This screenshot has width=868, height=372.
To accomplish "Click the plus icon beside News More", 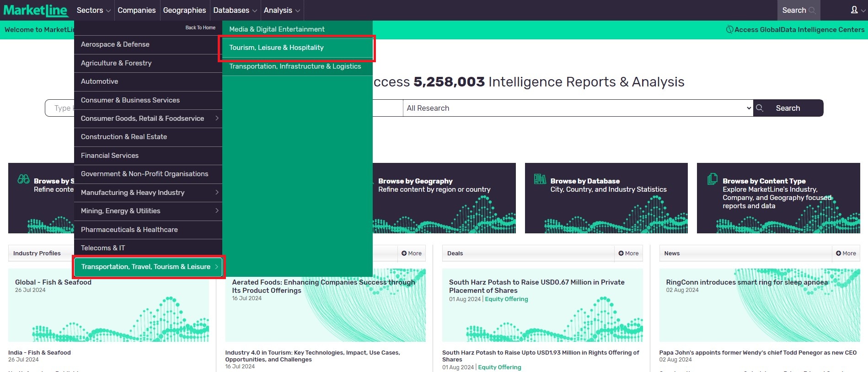I will (838, 253).
